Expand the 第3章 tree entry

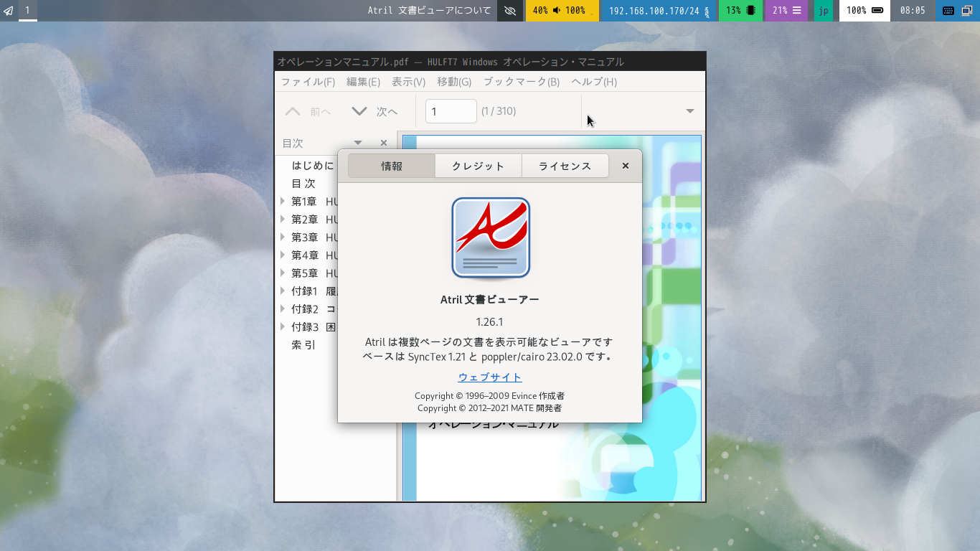(x=283, y=237)
